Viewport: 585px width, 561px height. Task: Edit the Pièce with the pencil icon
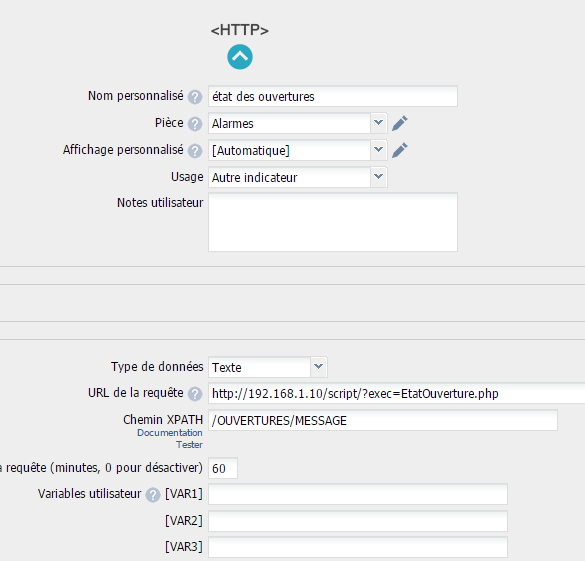click(x=400, y=123)
